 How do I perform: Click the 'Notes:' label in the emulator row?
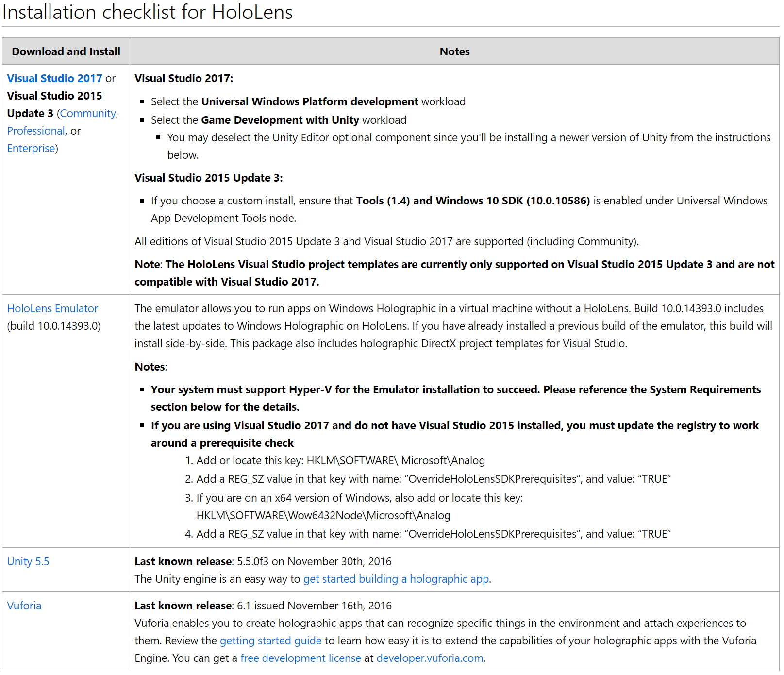[150, 367]
